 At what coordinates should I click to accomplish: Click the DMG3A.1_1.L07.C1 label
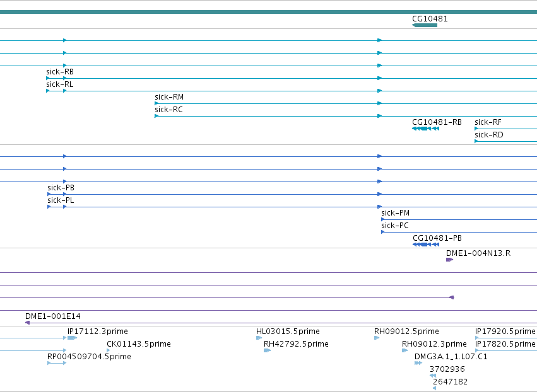click(x=451, y=357)
